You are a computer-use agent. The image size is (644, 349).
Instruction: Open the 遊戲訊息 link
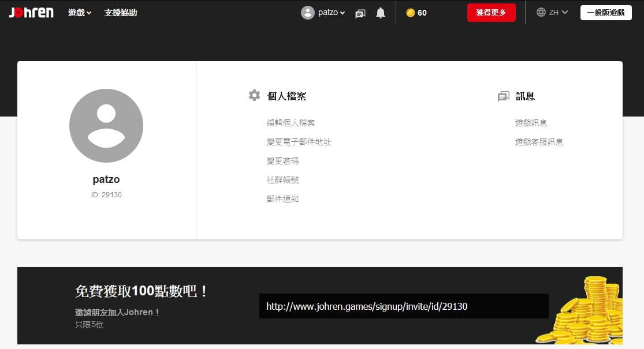click(531, 123)
